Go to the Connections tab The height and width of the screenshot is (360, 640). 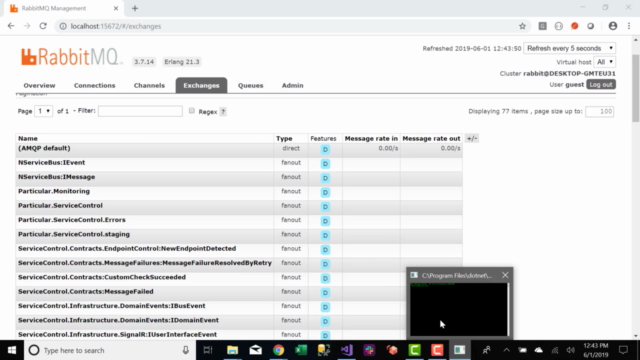(x=94, y=85)
